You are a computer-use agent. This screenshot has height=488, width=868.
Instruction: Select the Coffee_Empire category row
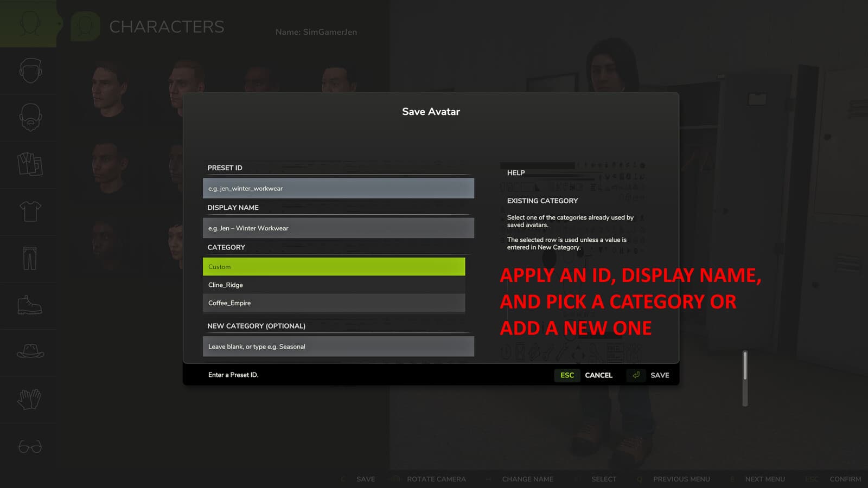334,303
